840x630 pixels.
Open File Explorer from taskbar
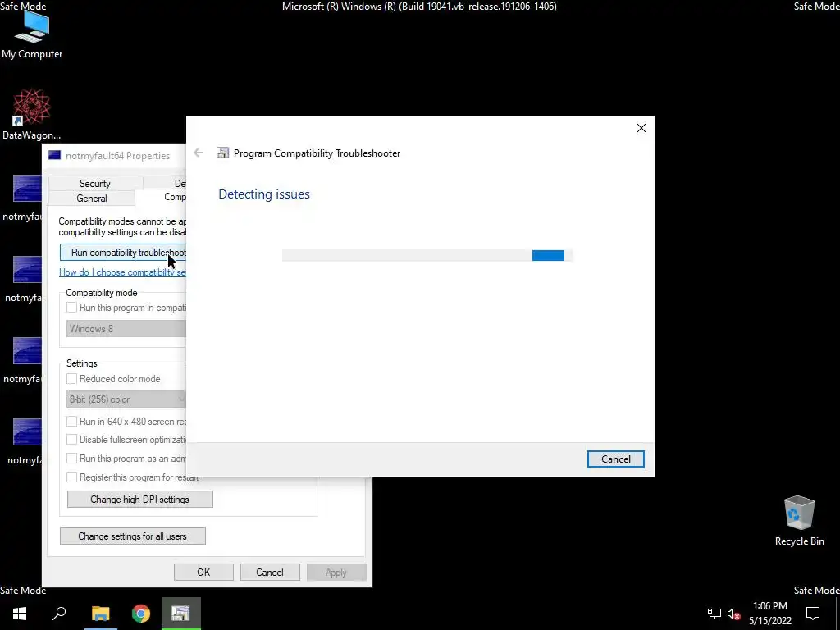point(100,614)
